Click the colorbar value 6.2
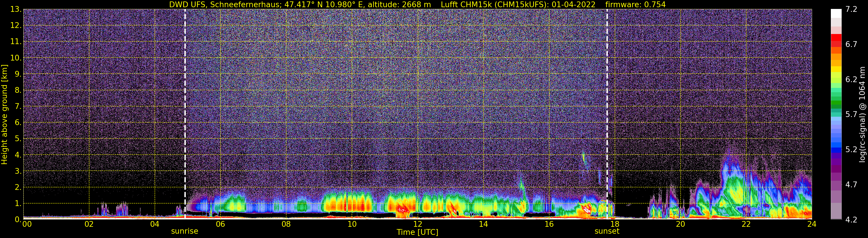Screen dimensions: 868x238 click(851, 80)
